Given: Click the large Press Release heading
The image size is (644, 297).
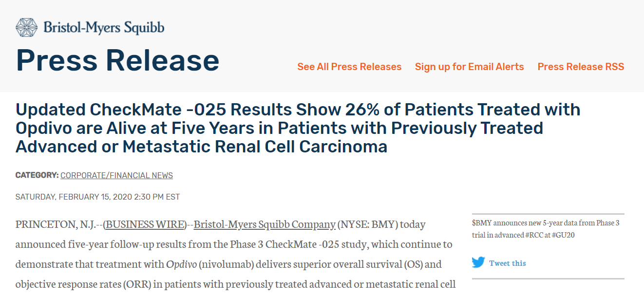Looking at the screenshot, I should tap(117, 60).
